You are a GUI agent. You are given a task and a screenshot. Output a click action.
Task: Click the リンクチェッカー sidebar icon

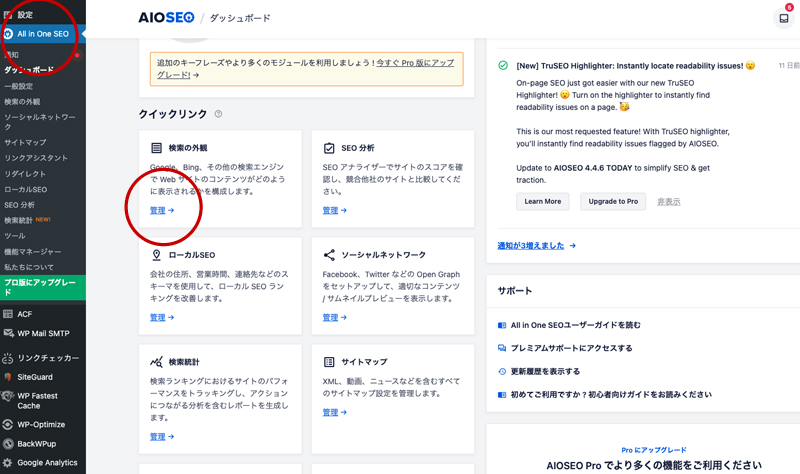coord(8,358)
